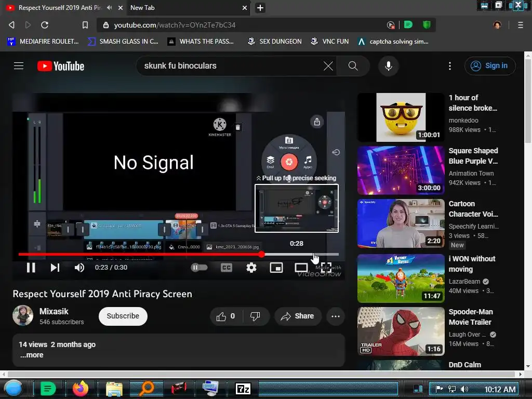The image size is (532, 399).
Task: Go to YouTube home via logo
Action: click(x=61, y=66)
